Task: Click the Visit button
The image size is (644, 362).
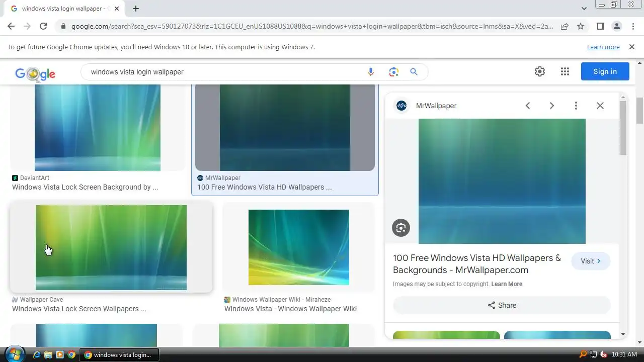Action: pyautogui.click(x=591, y=261)
